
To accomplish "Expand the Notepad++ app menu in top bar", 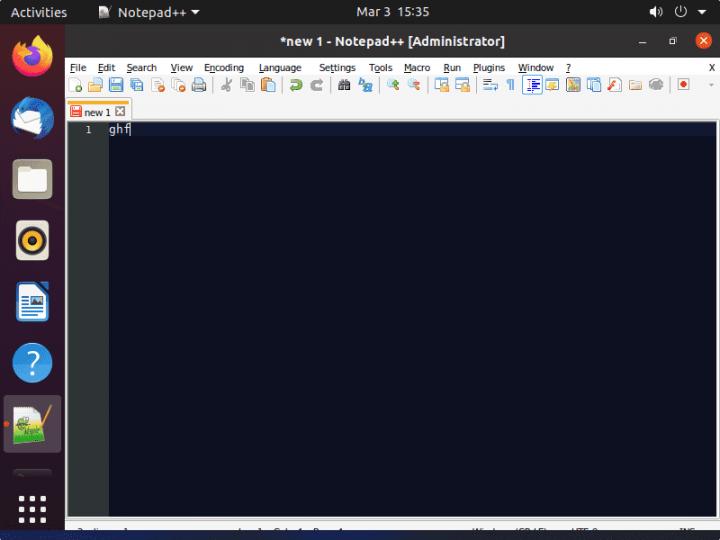I will pyautogui.click(x=149, y=12).
